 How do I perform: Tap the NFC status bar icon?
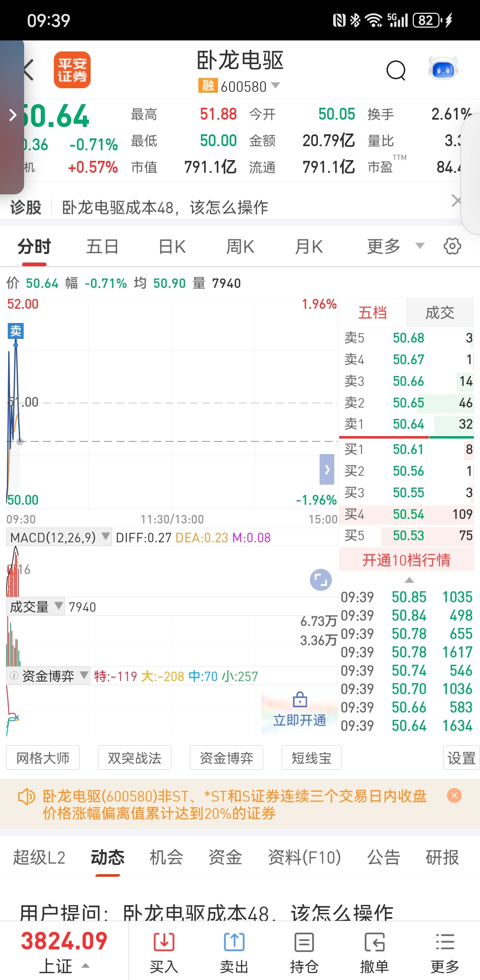pyautogui.click(x=340, y=20)
